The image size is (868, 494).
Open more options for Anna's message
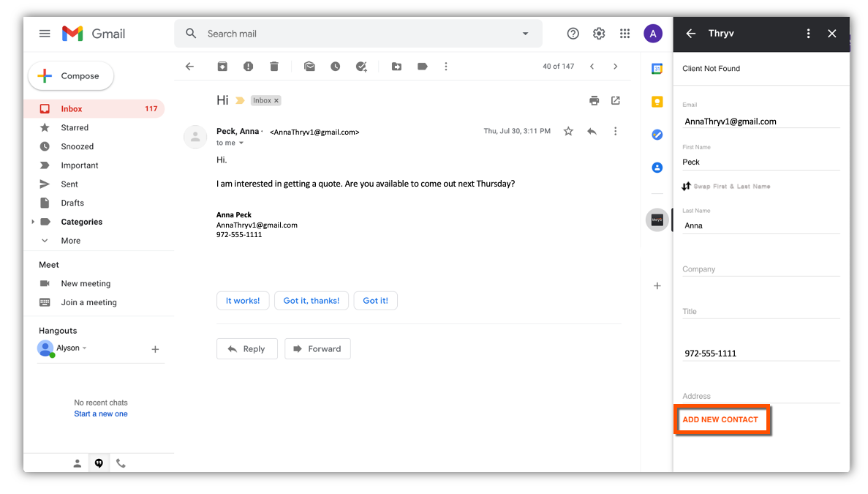616,131
